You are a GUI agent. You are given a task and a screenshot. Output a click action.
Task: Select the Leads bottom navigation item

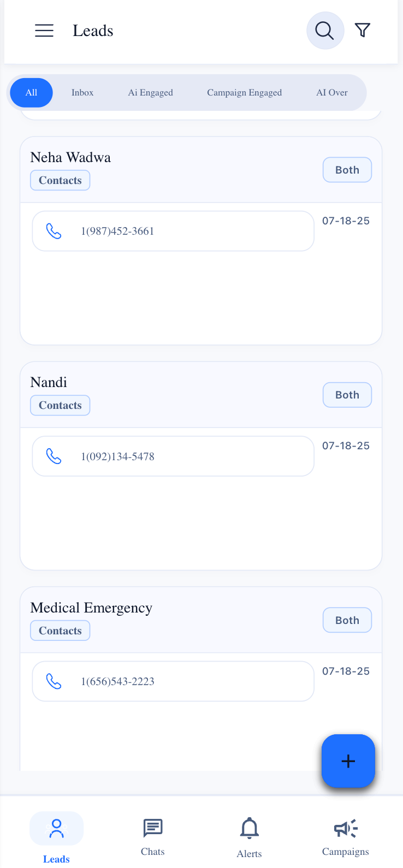point(57,836)
